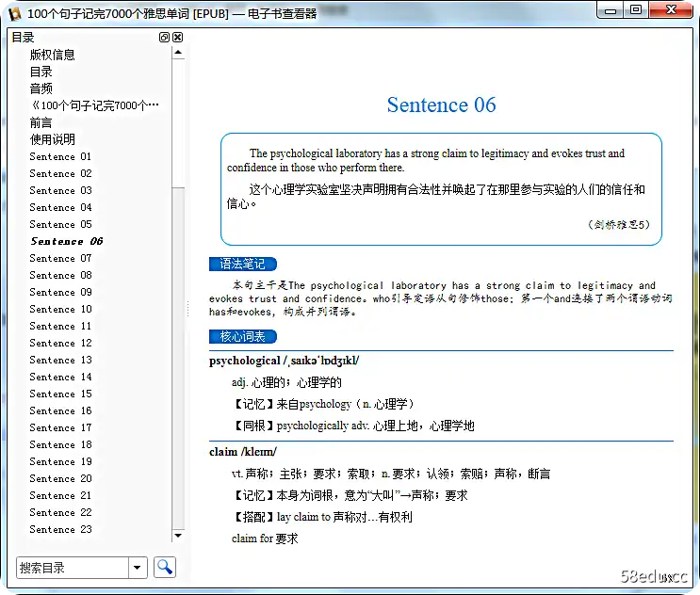Close the e-book viewer window
The height and width of the screenshot is (595, 700).
[671, 9]
